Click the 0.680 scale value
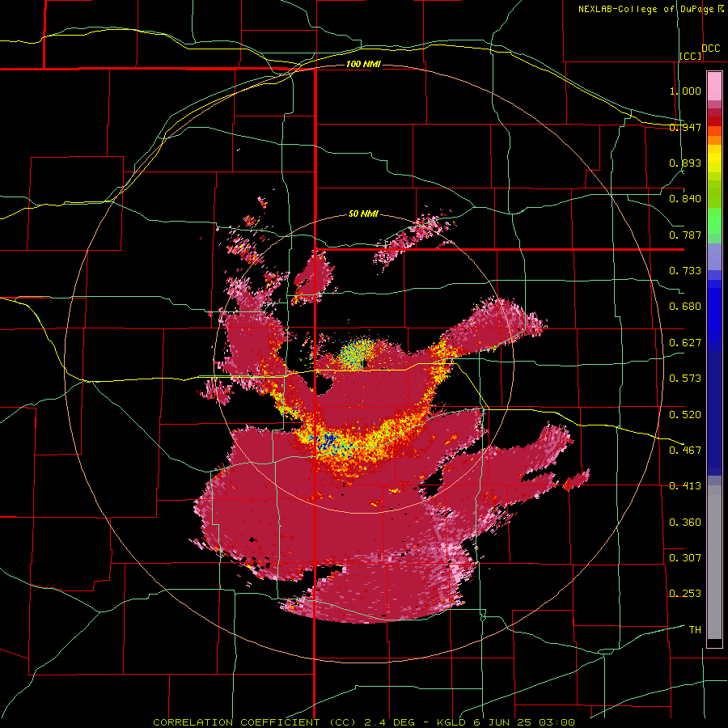728x728 pixels. coord(685,307)
